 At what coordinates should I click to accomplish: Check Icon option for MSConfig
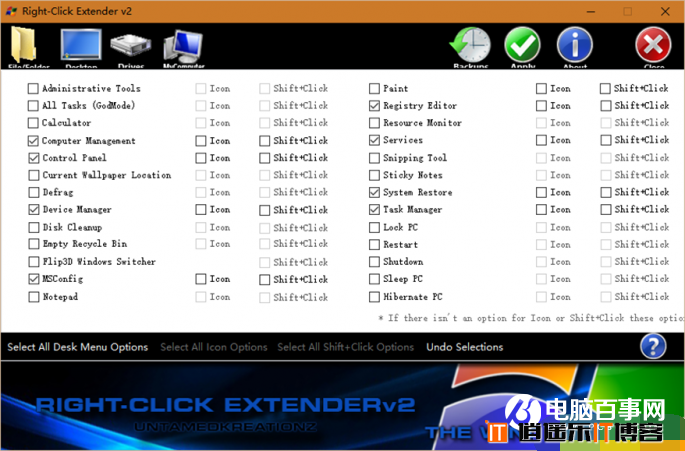pyautogui.click(x=201, y=279)
